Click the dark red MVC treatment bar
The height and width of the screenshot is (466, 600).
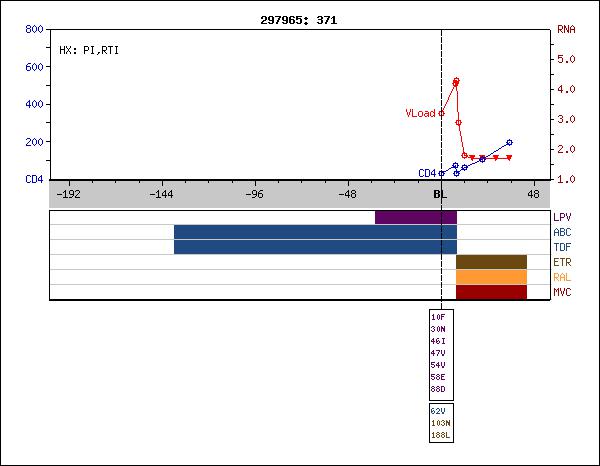[x=491, y=292]
